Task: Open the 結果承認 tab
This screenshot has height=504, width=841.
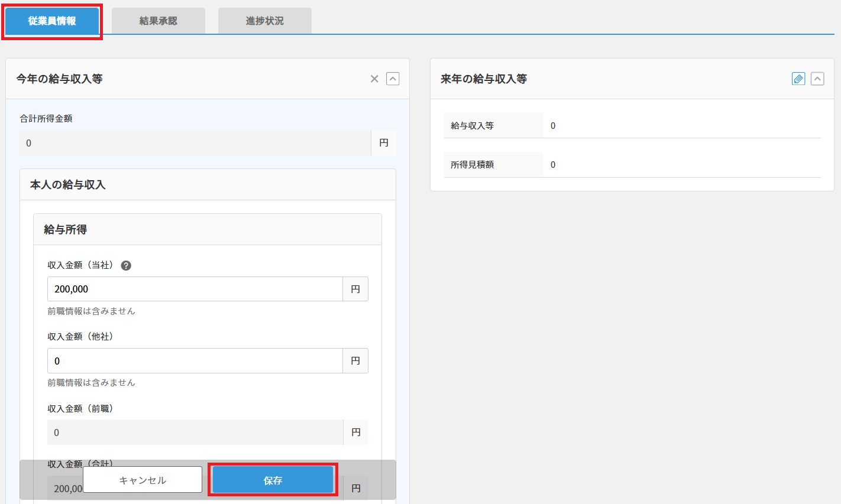Action: (x=159, y=21)
